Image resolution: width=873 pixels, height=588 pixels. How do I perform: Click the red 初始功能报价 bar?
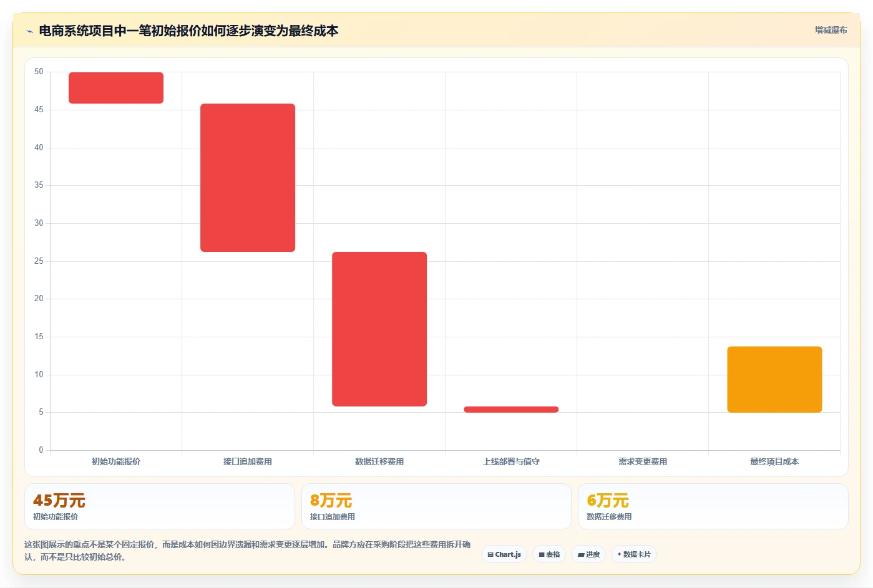point(116,88)
